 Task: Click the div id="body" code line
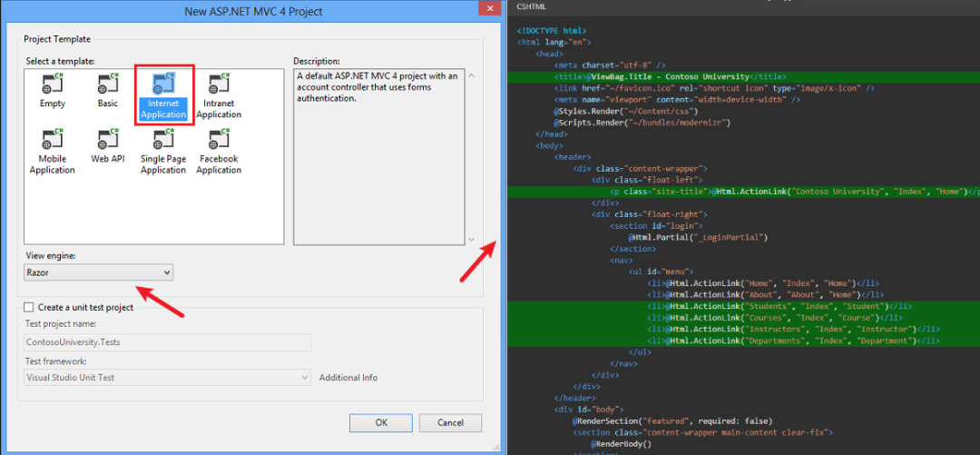tap(590, 410)
